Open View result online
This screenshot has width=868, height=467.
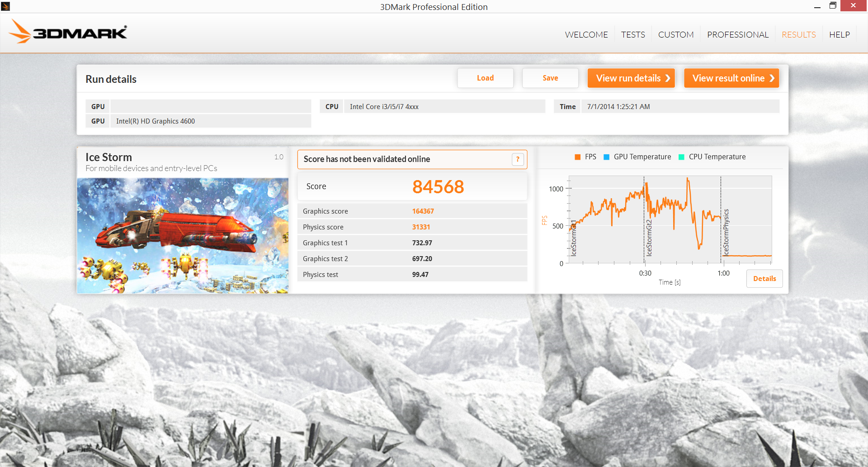[731, 78]
